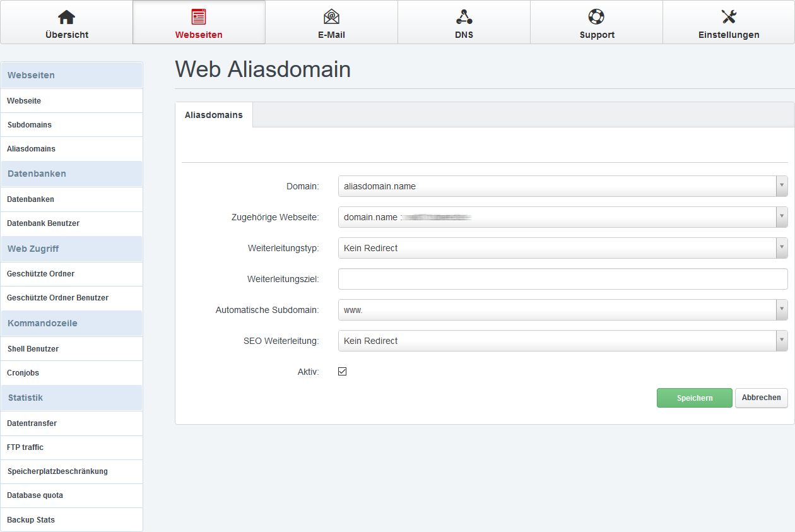Expand the Zugehörige Webseite dropdown
Viewport: 795px width, 532px height.
click(562, 217)
